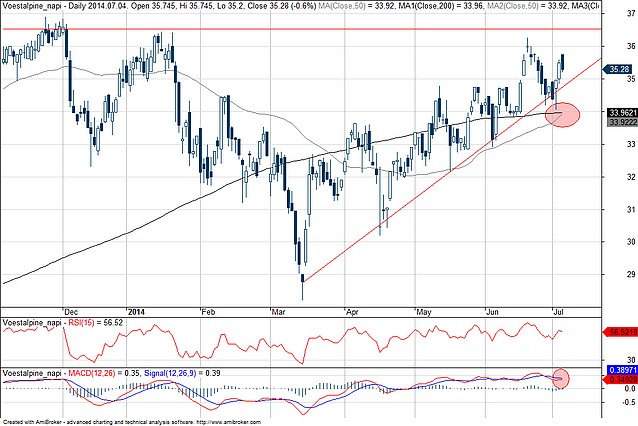The height and width of the screenshot is (426, 638).
Task: Click the RSI 56.5219 value label
Action: pos(623,332)
